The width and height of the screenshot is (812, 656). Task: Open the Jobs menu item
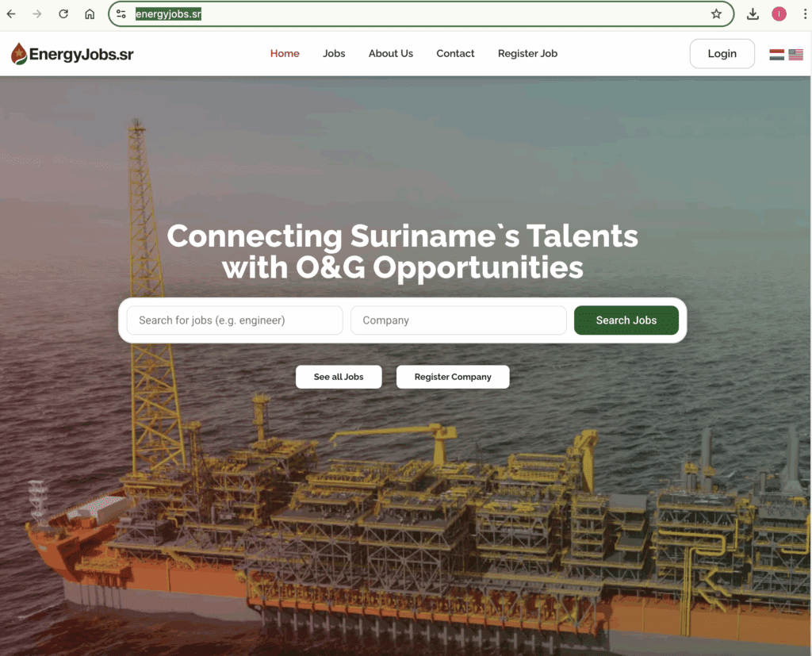click(334, 54)
